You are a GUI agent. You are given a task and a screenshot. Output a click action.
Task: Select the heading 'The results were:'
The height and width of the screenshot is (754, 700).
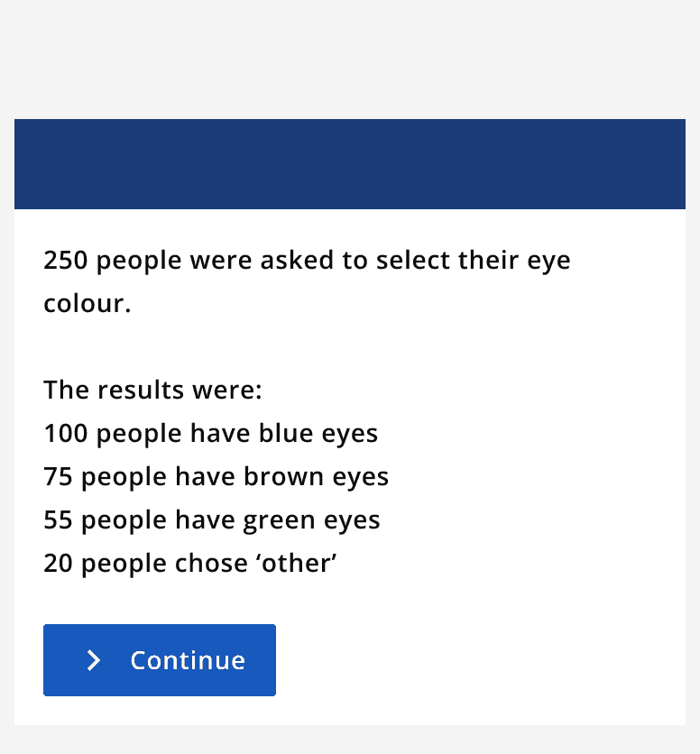[x=153, y=390]
